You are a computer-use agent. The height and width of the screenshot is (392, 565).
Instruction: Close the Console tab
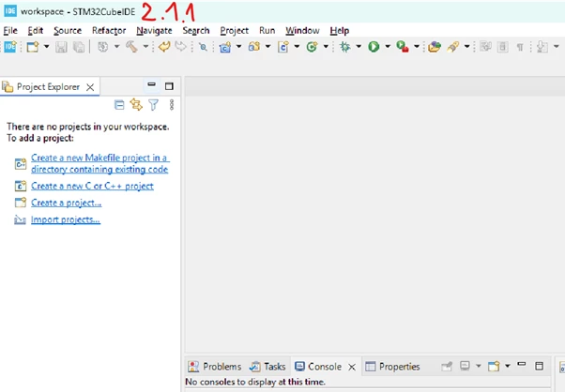(352, 367)
